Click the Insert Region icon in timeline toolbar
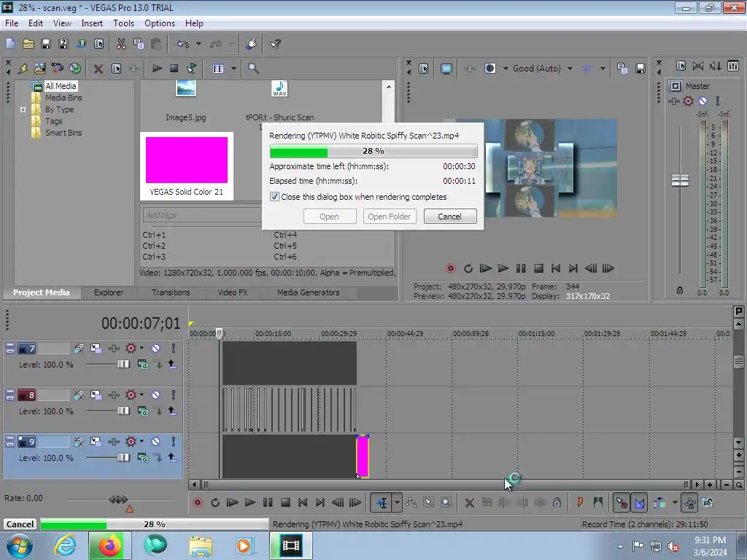Image resolution: width=747 pixels, height=560 pixels. [598, 502]
